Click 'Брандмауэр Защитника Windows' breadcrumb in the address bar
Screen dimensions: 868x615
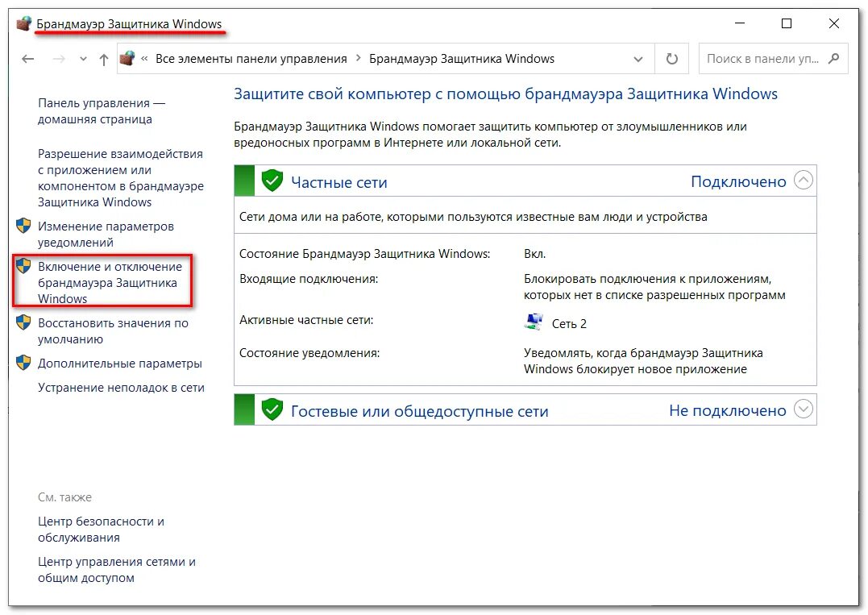pos(462,59)
